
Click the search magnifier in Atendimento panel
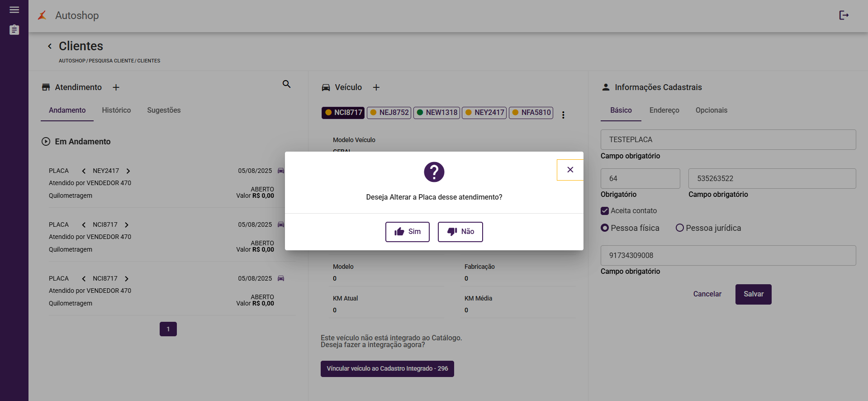[286, 84]
